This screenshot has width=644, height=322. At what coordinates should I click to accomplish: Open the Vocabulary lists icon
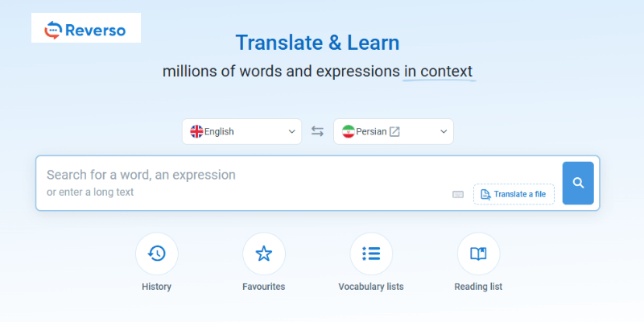[x=371, y=254]
